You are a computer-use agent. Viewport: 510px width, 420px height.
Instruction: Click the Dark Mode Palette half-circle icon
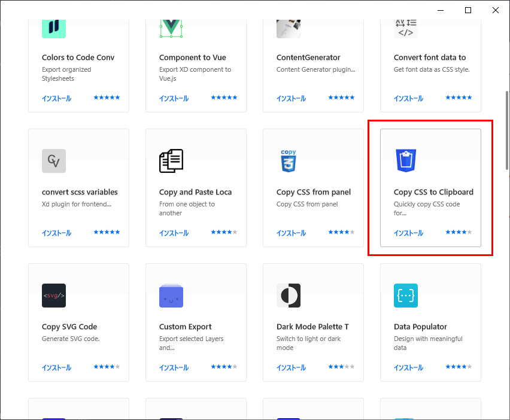[x=288, y=296]
